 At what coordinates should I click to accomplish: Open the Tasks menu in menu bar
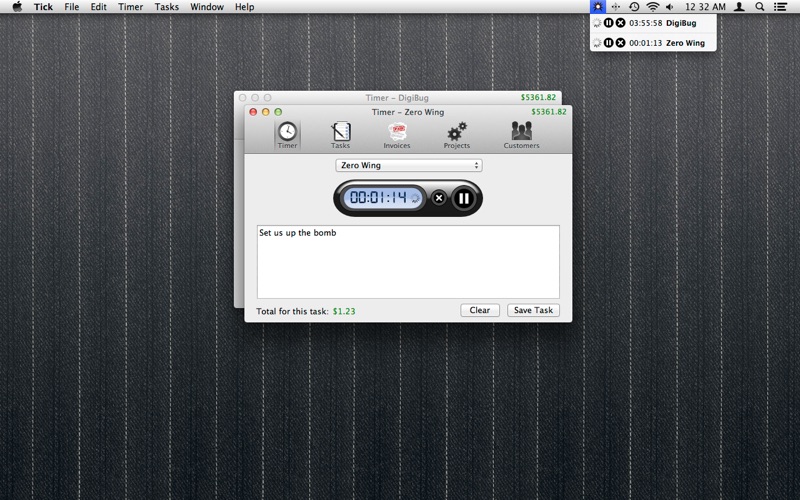coord(167,7)
